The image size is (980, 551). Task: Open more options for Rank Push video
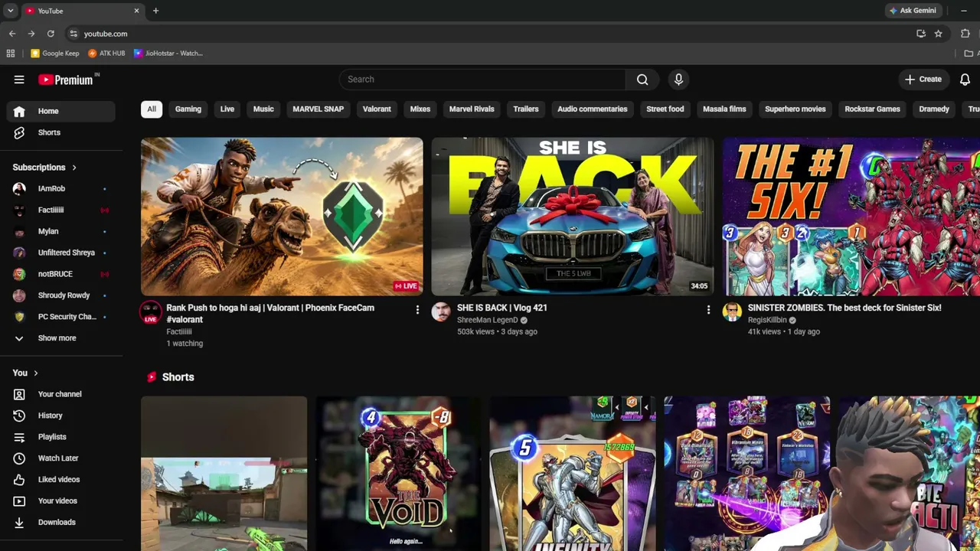[x=417, y=310]
